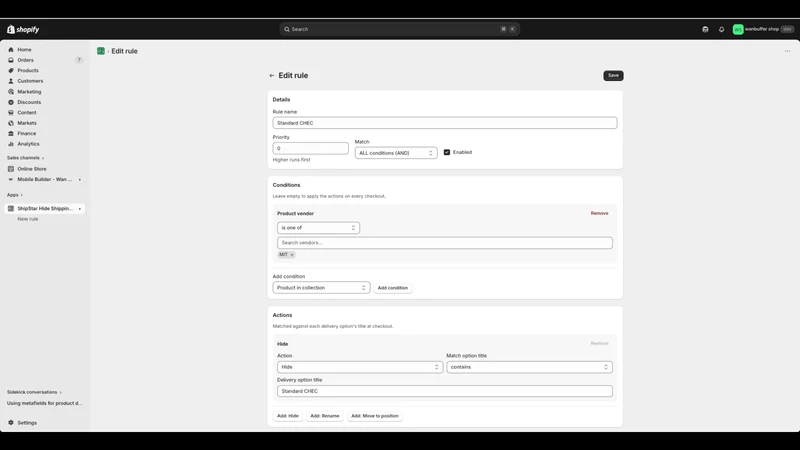
Task: Open the Action Hide dropdown
Action: (360, 367)
